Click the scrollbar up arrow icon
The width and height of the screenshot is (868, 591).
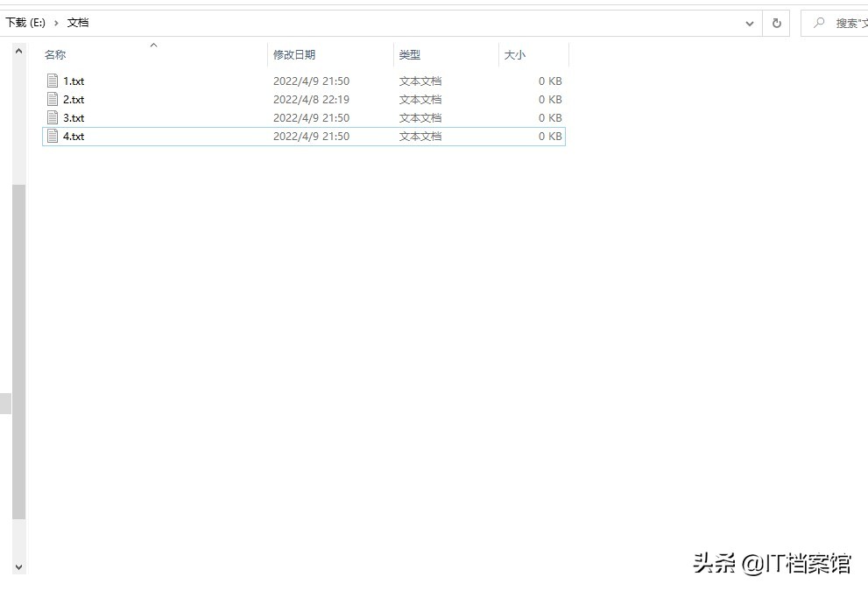tap(18, 49)
